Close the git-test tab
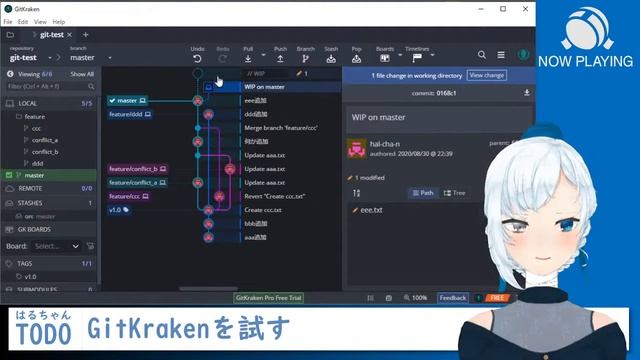 [x=70, y=35]
